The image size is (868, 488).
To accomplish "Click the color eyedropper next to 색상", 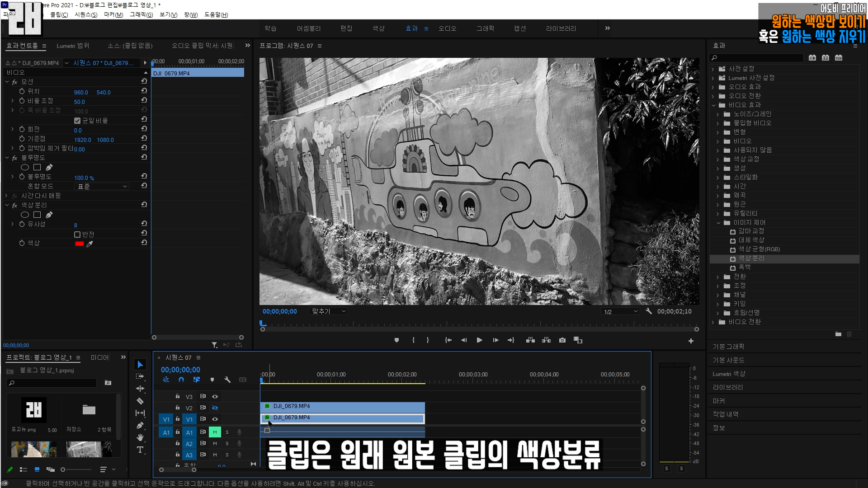I will tap(90, 244).
